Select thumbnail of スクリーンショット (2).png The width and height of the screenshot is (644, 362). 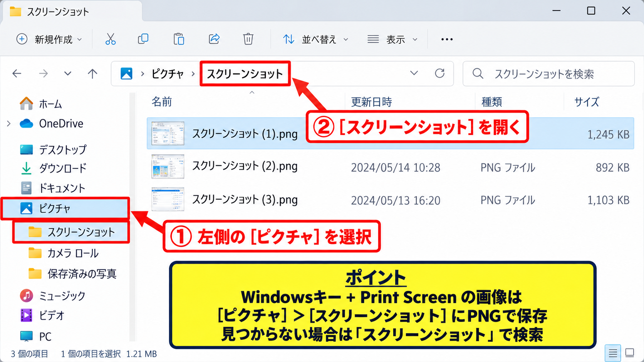pyautogui.click(x=168, y=167)
